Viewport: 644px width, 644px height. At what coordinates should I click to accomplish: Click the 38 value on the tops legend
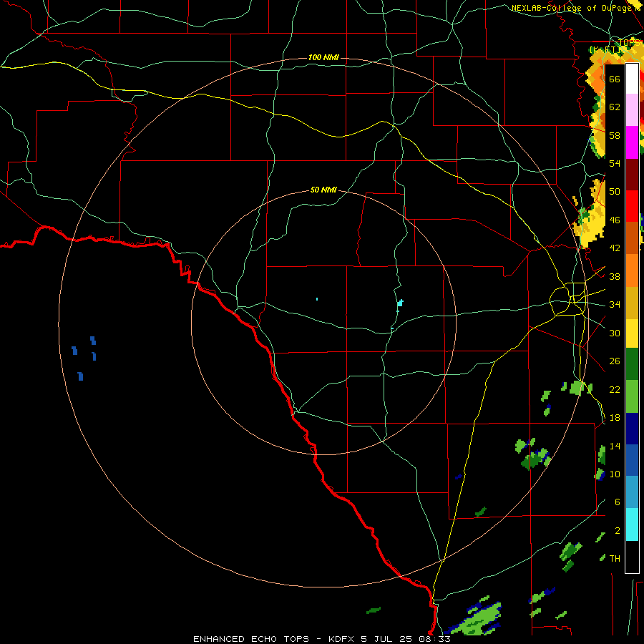tap(615, 277)
